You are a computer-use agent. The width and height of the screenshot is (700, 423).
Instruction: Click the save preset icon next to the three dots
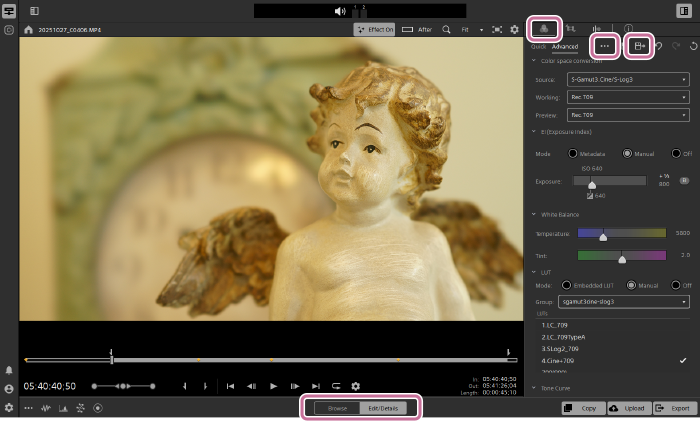click(639, 46)
